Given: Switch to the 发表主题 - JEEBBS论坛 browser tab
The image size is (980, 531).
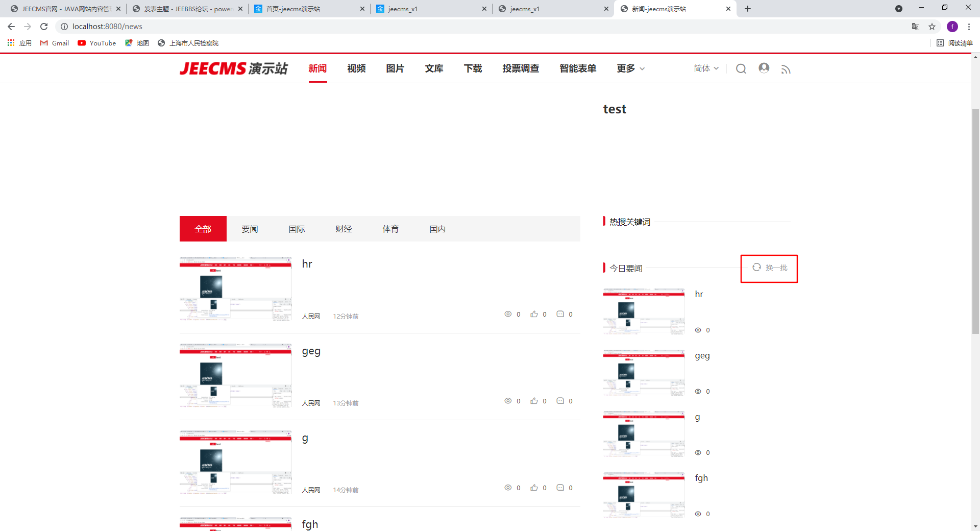Looking at the screenshot, I should pos(187,9).
